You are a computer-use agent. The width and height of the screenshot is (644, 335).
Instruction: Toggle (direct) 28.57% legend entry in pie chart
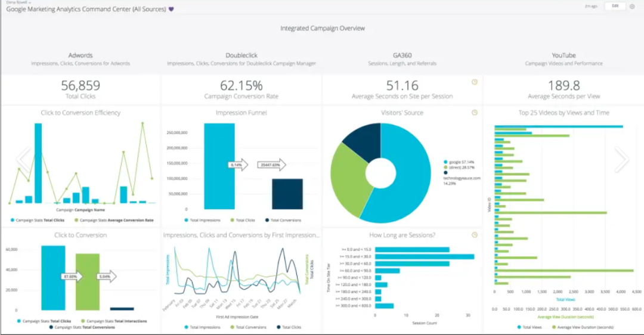pyautogui.click(x=459, y=167)
